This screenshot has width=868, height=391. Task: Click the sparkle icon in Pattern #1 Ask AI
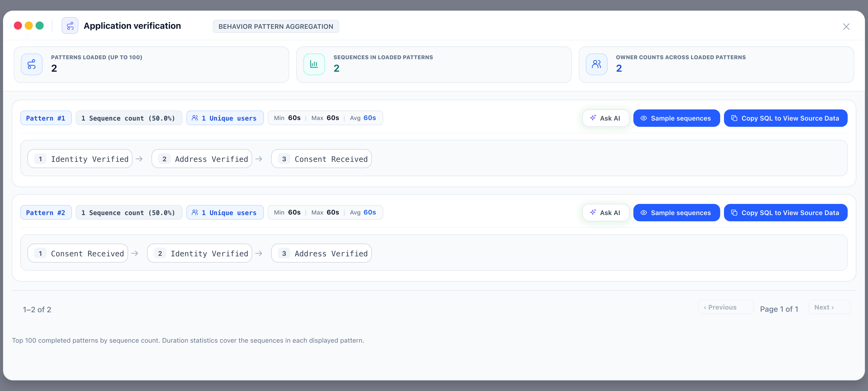point(593,118)
